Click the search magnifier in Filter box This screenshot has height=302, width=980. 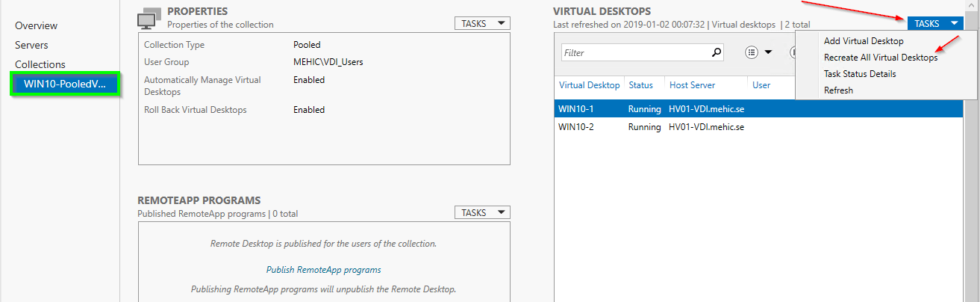pyautogui.click(x=717, y=52)
